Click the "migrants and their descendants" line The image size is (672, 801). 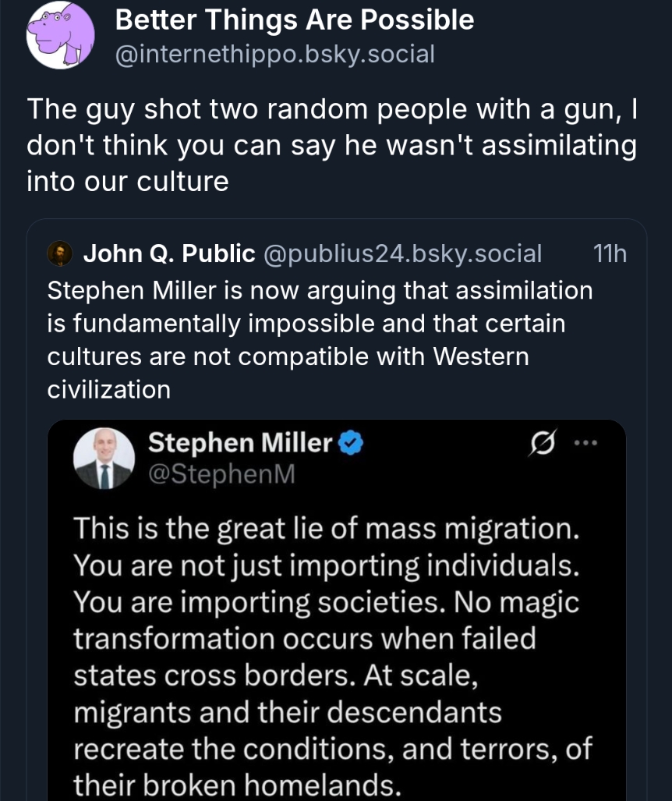[288, 712]
